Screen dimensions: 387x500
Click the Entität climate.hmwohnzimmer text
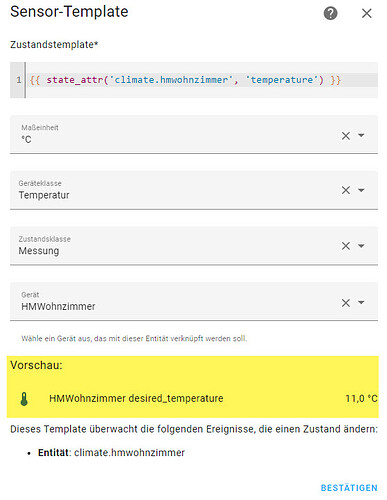(x=111, y=453)
